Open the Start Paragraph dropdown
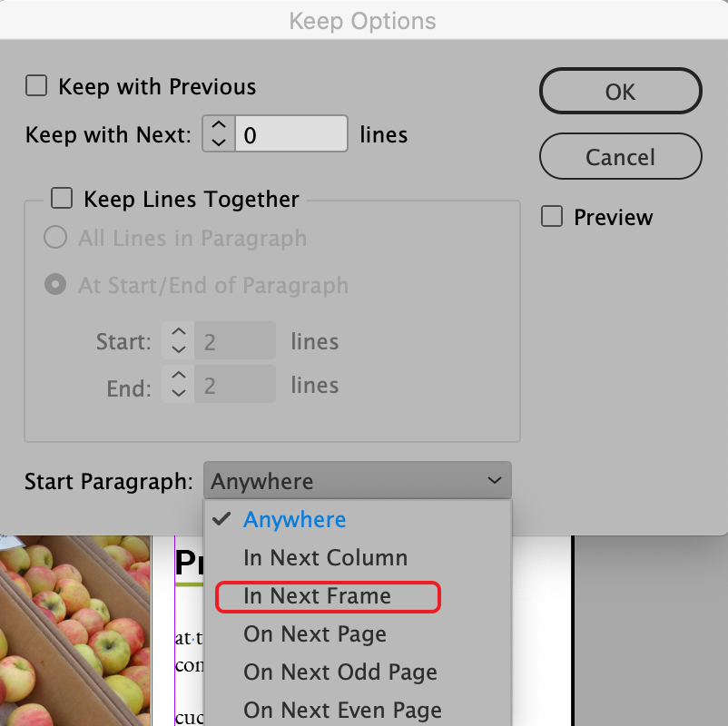The image size is (728, 726). (357, 481)
